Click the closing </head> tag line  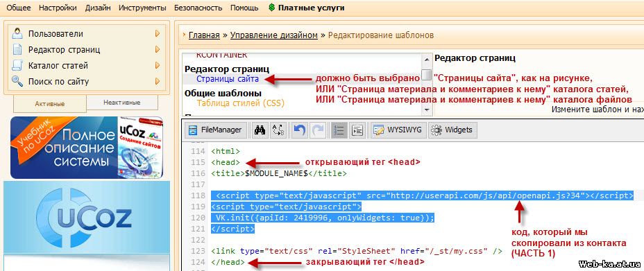click(228, 262)
